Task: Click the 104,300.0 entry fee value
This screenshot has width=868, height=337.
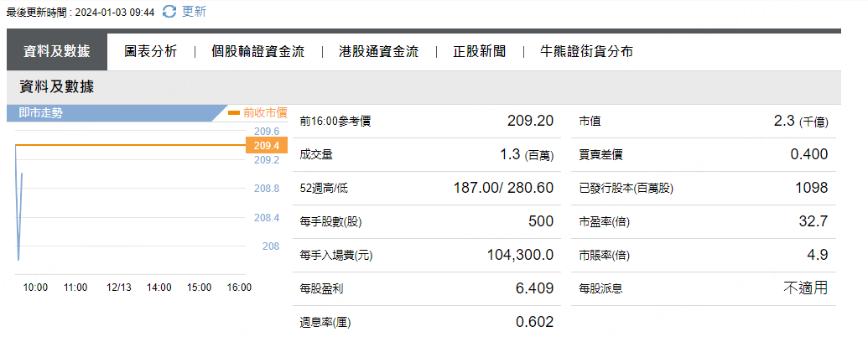Action: tap(520, 255)
